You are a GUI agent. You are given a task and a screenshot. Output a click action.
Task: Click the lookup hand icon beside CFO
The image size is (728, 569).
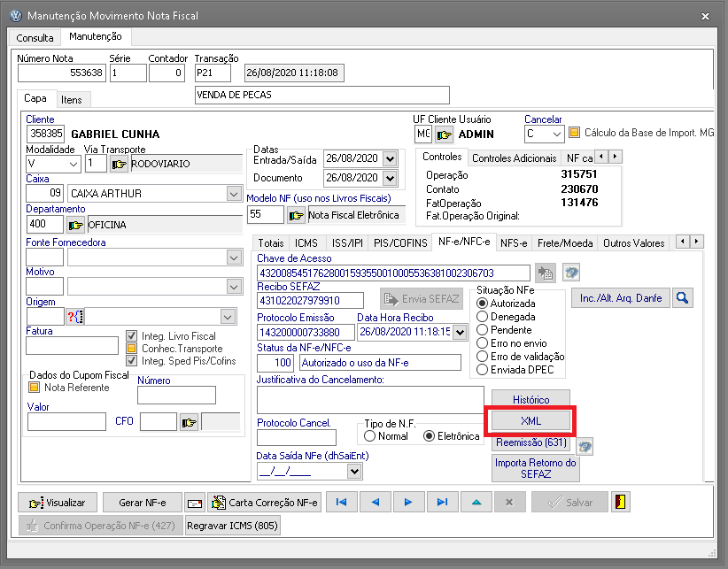(189, 422)
